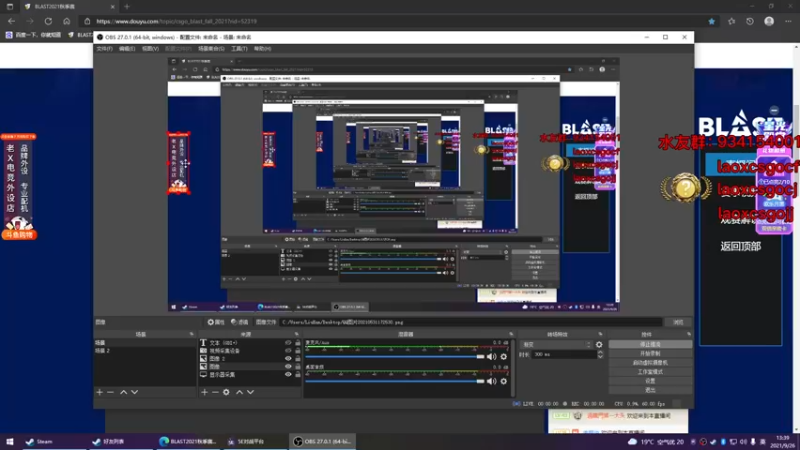Image resolution: width=800 pixels, height=450 pixels.
Task: Open scene transition type dropdown 渐变
Action: tap(556, 344)
